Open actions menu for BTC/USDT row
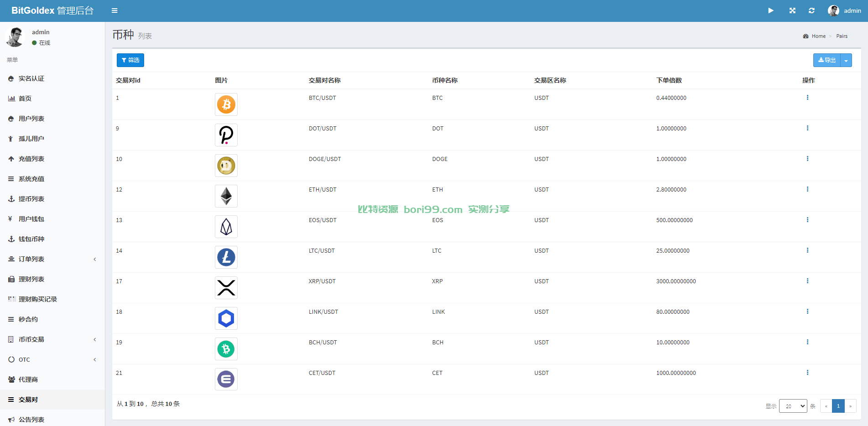Viewport: 868px width, 426px height. 807,98
